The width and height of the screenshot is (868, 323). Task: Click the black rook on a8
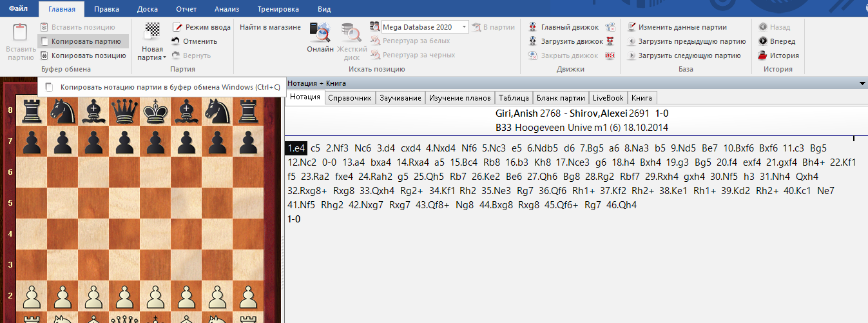pos(30,110)
